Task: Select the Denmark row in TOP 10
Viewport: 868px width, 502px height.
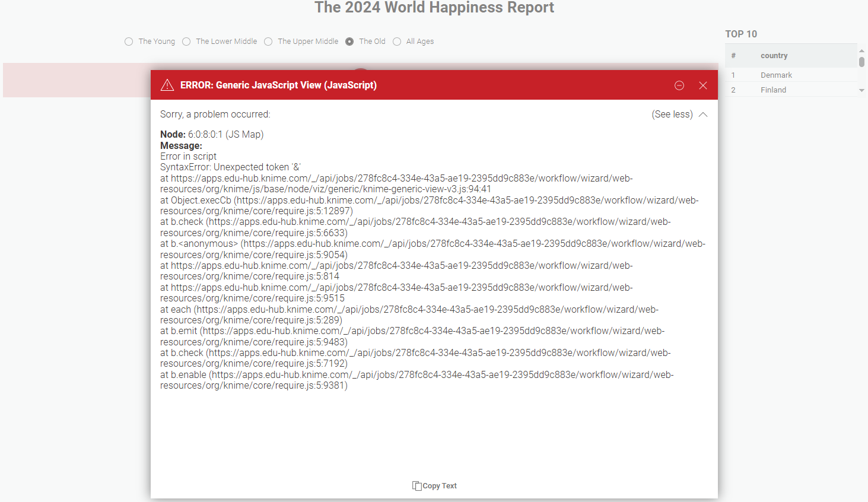Action: point(776,75)
